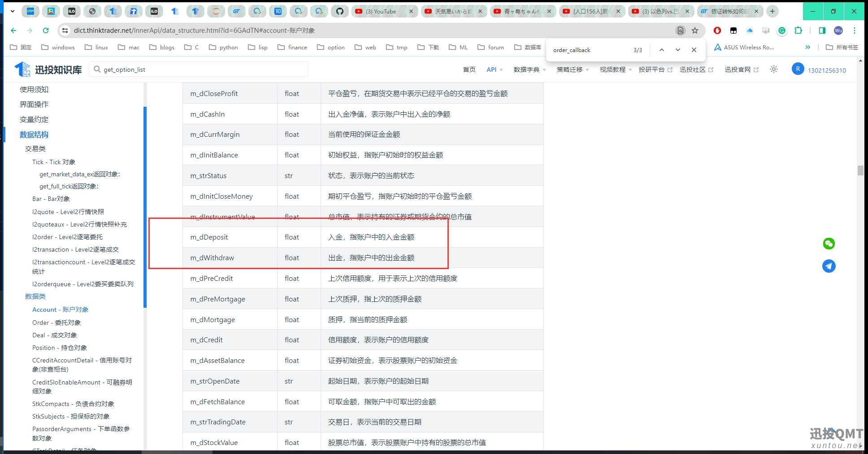Click the page translate/reader icon in address bar
The image size is (868, 454).
coord(681,31)
